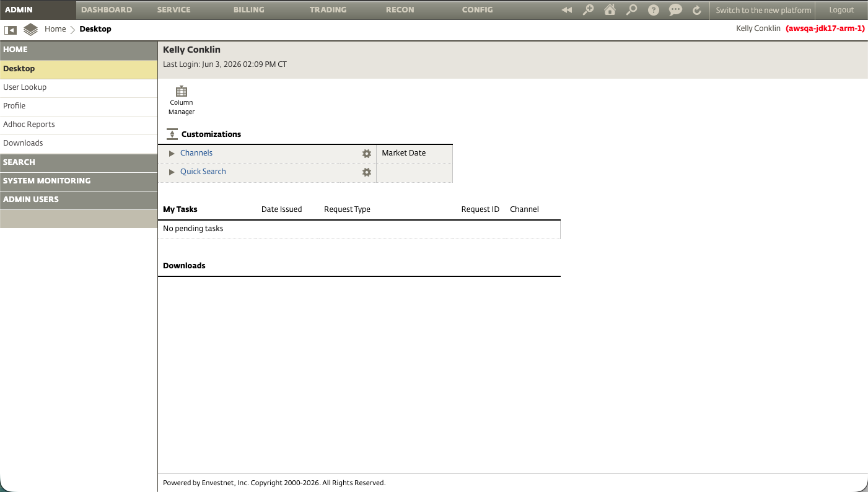This screenshot has height=492, width=868.
Task: Click Switch to the new platform
Action: click(763, 10)
